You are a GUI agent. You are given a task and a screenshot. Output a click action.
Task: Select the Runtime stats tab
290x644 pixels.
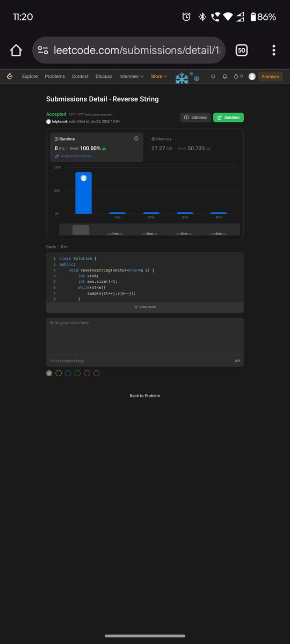click(97, 147)
